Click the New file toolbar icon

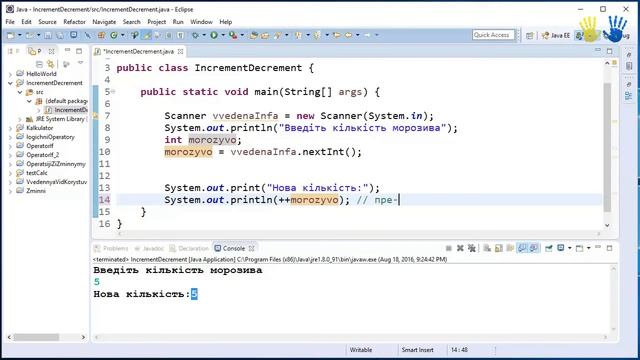pyautogui.click(x=11, y=36)
